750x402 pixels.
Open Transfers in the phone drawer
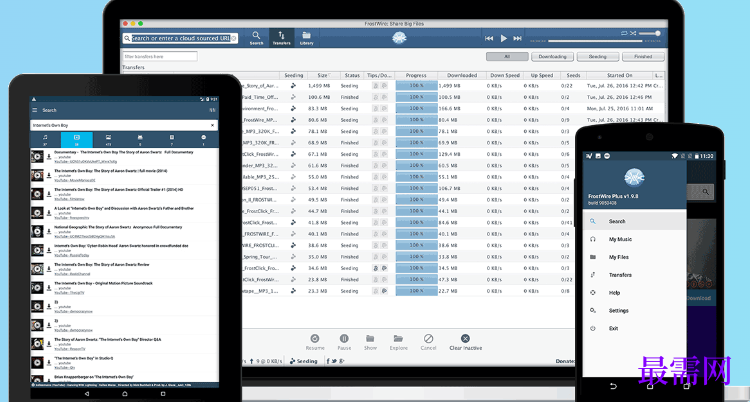pyautogui.click(x=634, y=275)
